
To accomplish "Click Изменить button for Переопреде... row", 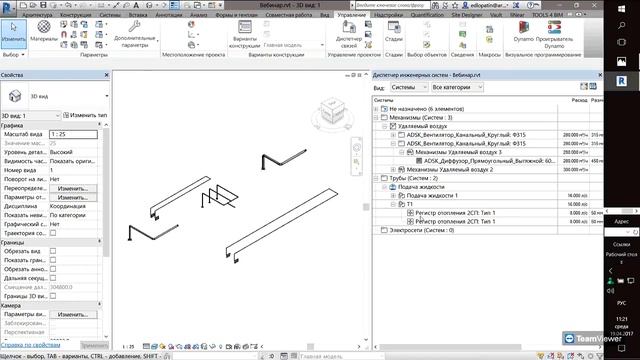I will click(x=73, y=189).
